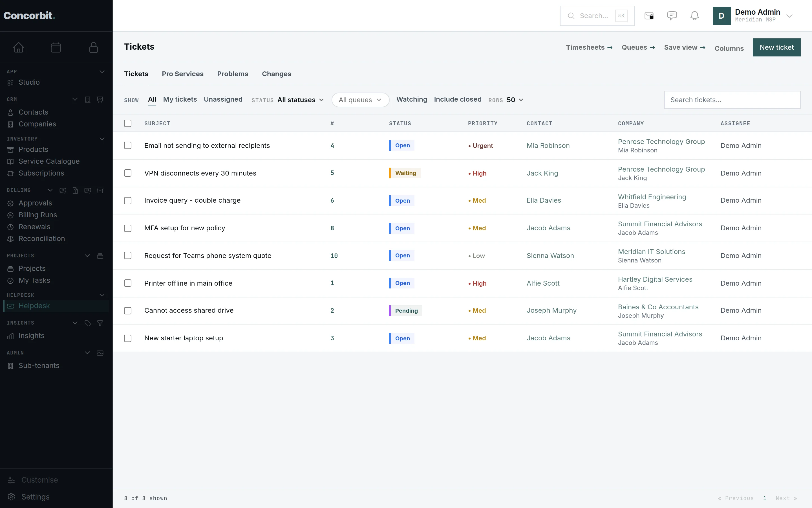Click the first shortcut icon in Billing header
812x508 pixels.
[63, 190]
